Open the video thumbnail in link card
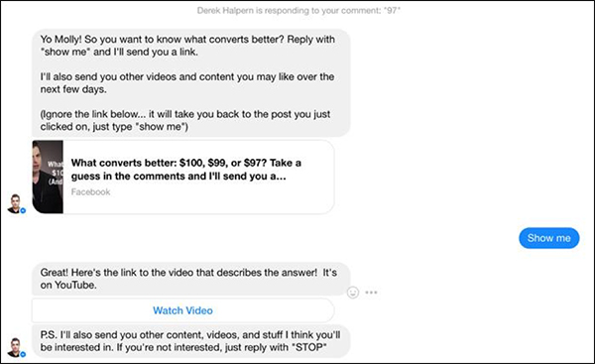The height and width of the screenshot is (364, 595). tap(48, 177)
